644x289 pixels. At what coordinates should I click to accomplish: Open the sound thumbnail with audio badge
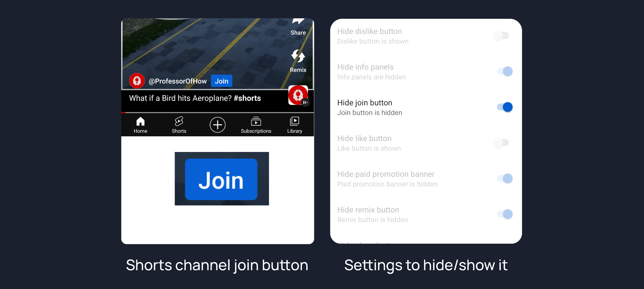[x=298, y=95]
